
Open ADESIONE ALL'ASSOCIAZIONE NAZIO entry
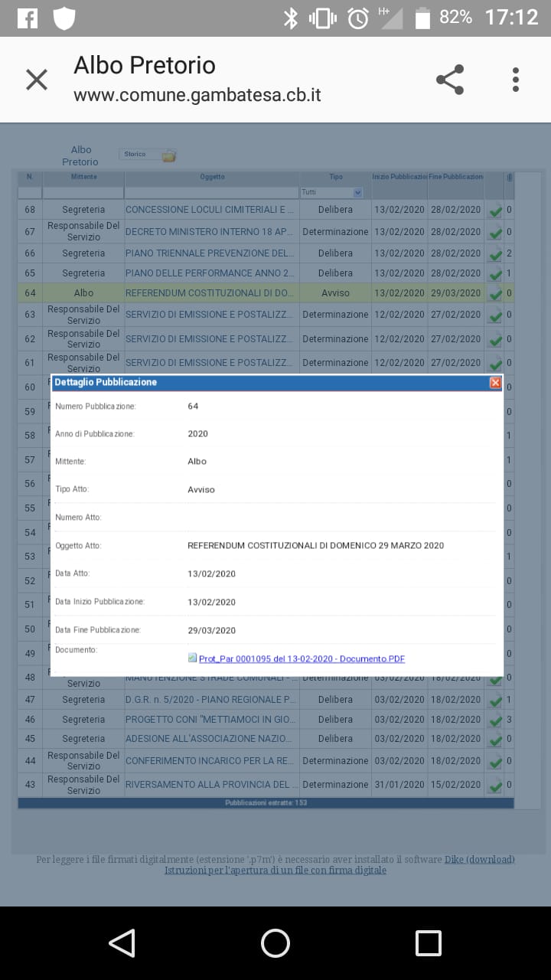point(208,739)
